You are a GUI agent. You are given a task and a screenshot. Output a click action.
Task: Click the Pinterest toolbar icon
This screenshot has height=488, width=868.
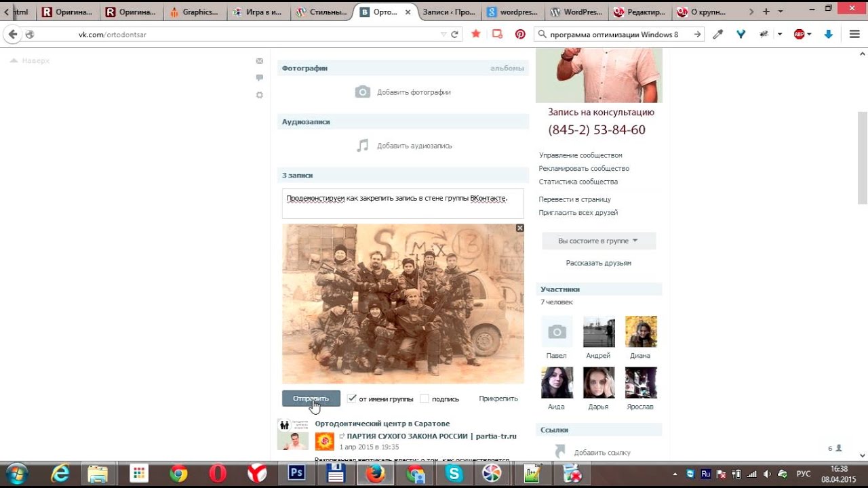pyautogui.click(x=520, y=34)
